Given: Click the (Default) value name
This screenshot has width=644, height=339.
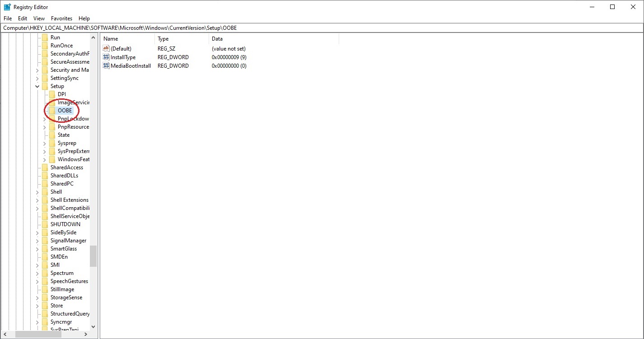Looking at the screenshot, I should 121,49.
